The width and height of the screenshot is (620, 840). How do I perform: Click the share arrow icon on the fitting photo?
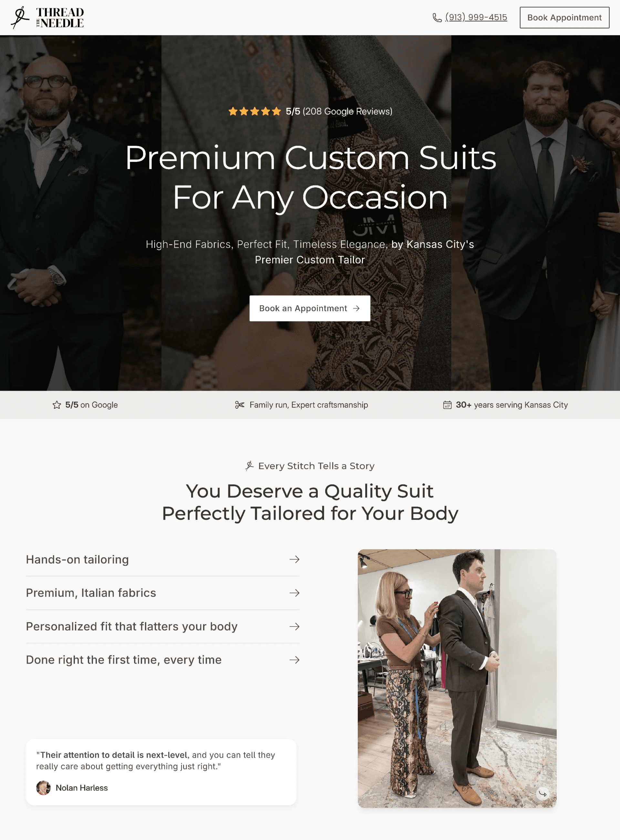point(542,793)
